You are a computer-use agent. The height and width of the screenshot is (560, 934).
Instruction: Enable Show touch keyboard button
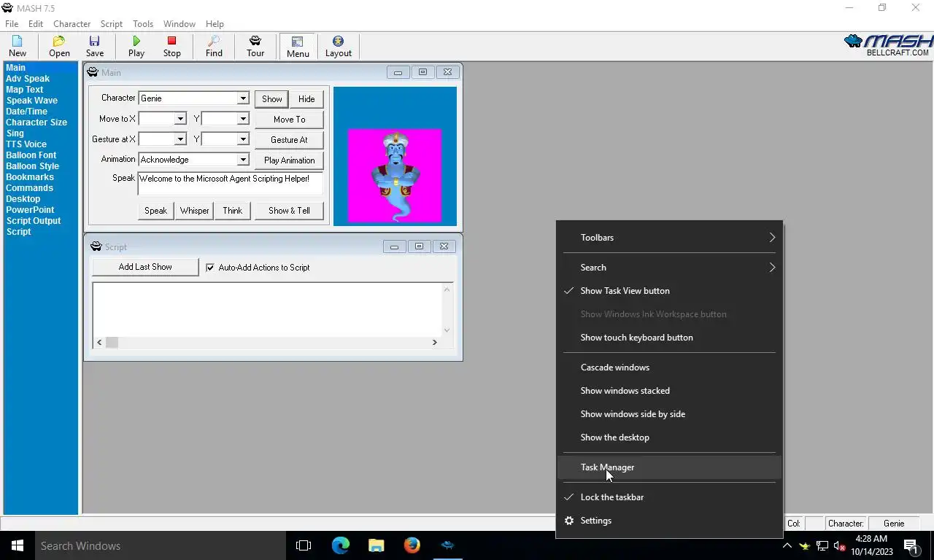[669, 338]
